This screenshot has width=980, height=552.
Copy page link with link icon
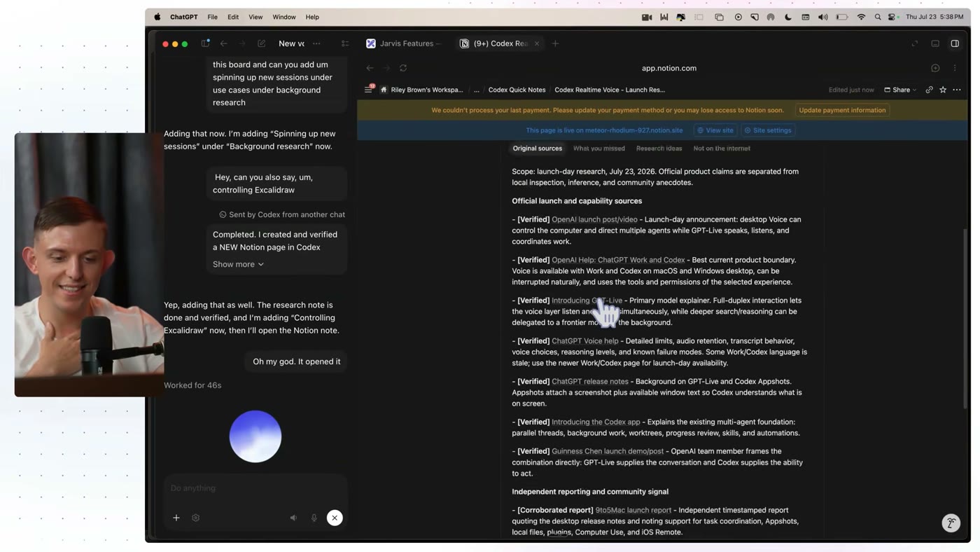930,90
